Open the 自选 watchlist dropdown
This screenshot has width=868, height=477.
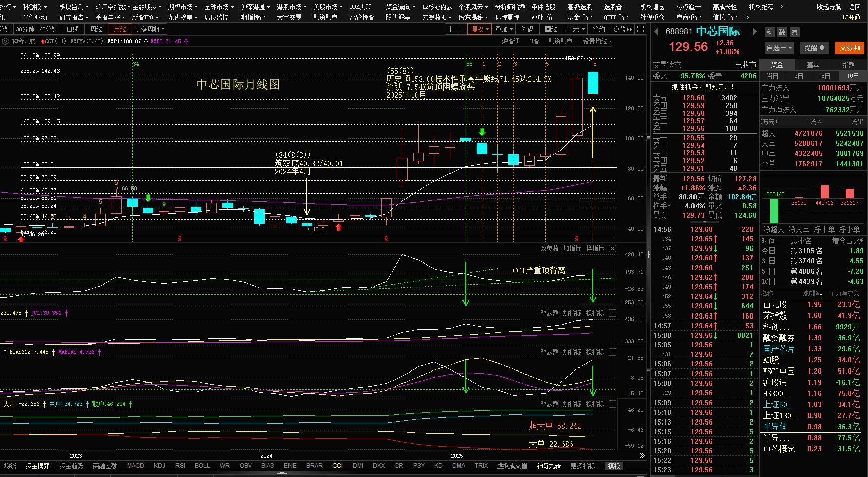tap(779, 48)
